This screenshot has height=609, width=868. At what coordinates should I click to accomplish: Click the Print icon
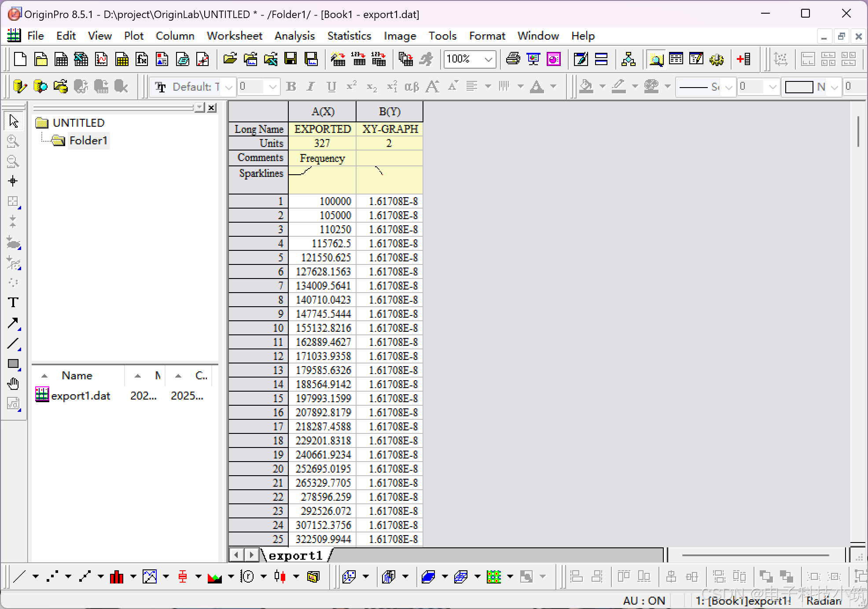pos(513,59)
